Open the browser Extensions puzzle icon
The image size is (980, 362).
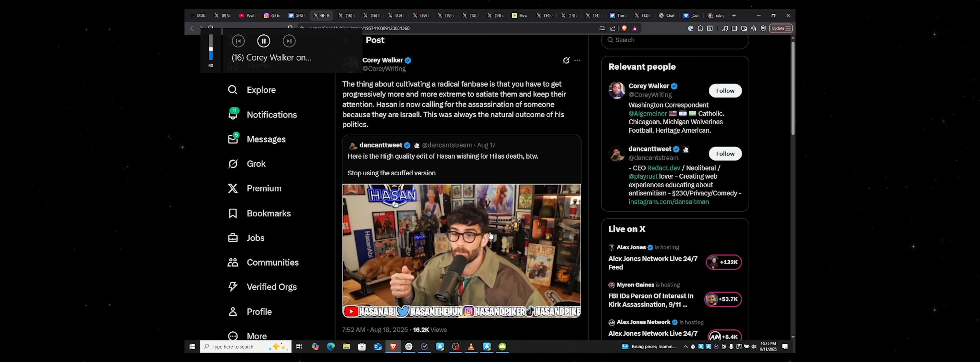click(700, 28)
